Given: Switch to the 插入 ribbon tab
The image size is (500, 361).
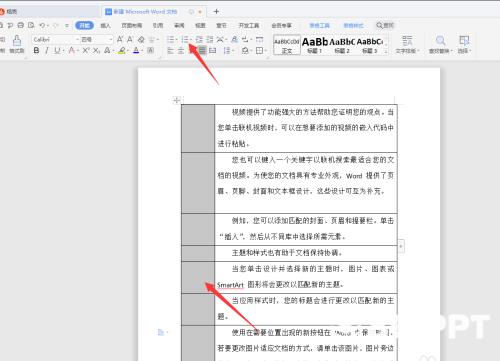Looking at the screenshot, I should pos(105,25).
